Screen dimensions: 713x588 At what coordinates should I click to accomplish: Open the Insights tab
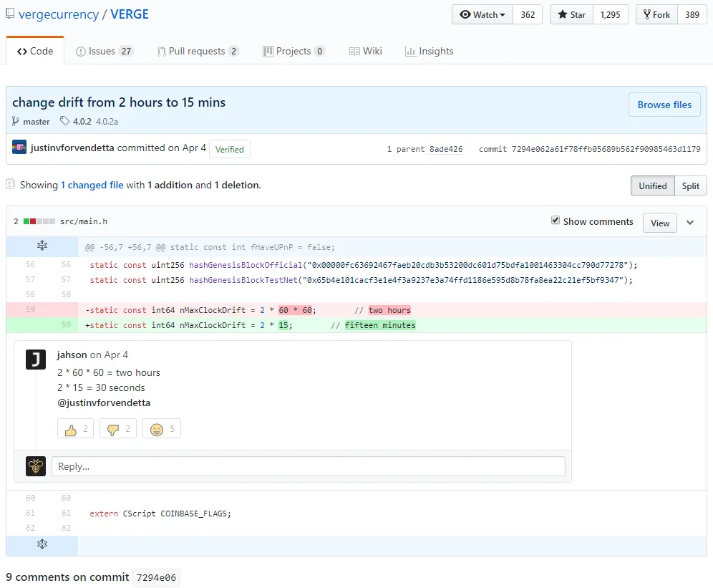430,51
